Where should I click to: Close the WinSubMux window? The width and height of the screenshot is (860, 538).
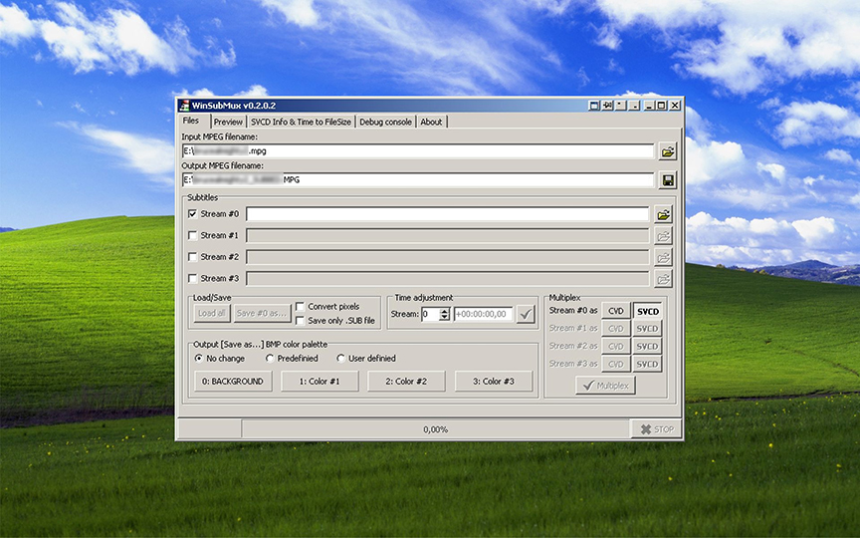(675, 105)
